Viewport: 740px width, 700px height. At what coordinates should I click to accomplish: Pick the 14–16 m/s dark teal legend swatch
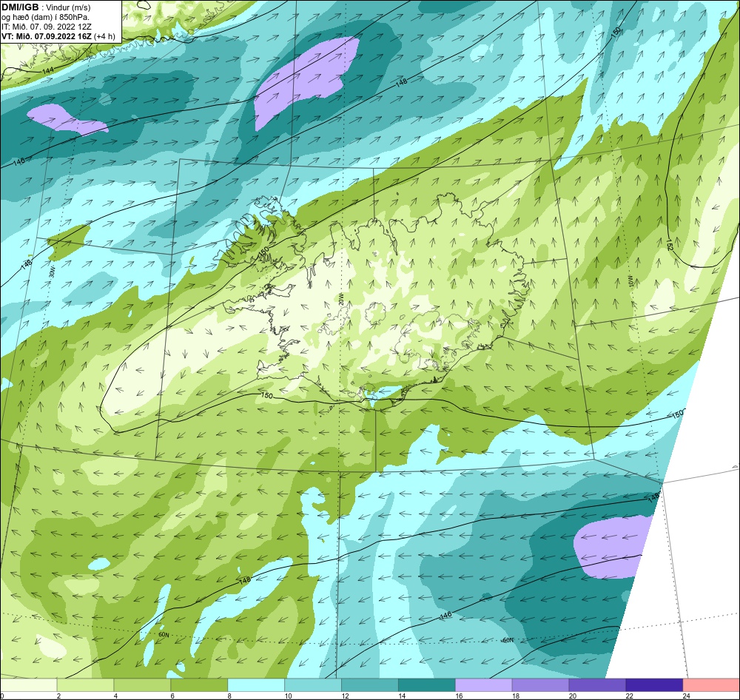click(x=427, y=685)
